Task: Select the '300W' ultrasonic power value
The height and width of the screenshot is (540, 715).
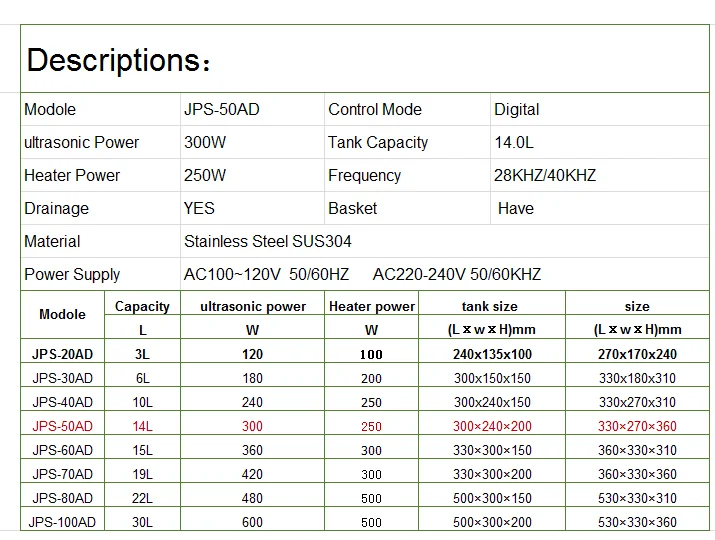Action: click(x=205, y=143)
